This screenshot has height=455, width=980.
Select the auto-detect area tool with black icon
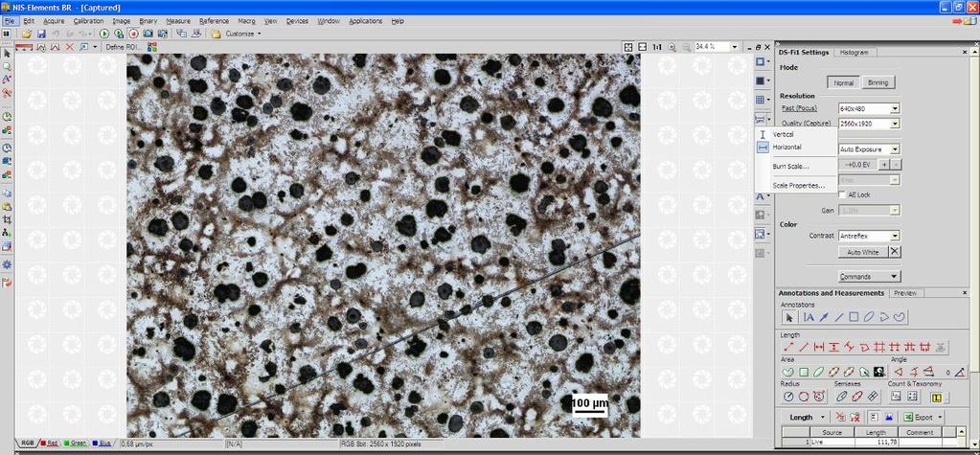point(878,372)
